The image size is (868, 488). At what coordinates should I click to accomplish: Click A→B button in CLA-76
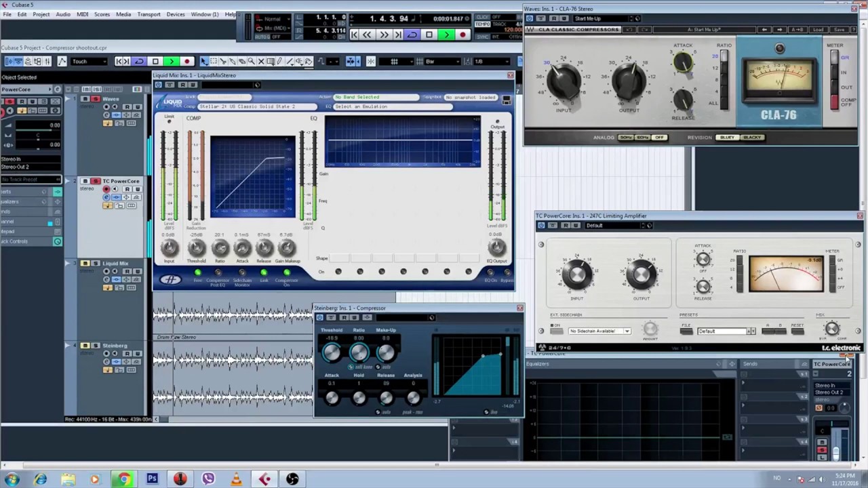click(x=797, y=30)
